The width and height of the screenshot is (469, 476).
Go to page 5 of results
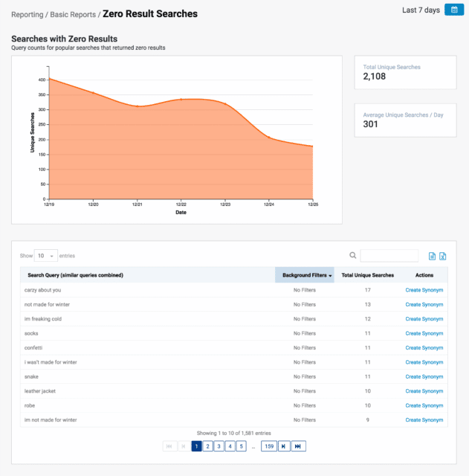241,446
